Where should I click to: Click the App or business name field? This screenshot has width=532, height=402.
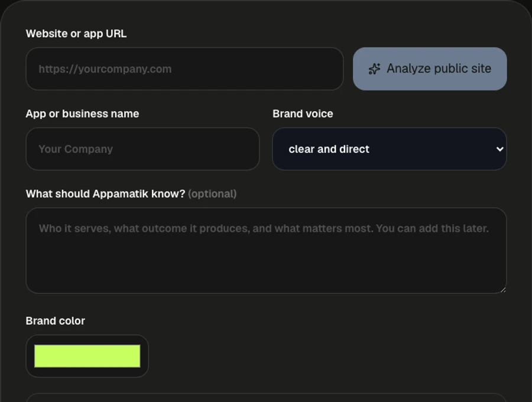point(142,149)
